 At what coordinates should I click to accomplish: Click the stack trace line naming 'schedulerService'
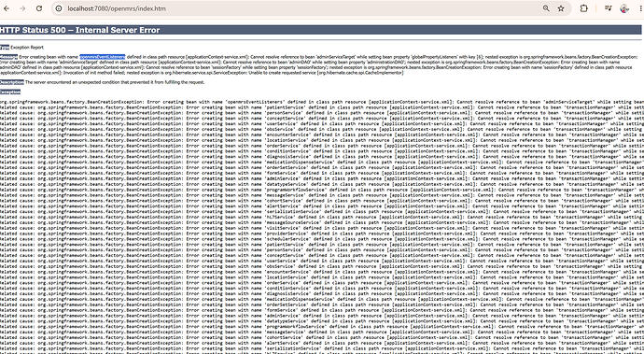tap(322, 239)
